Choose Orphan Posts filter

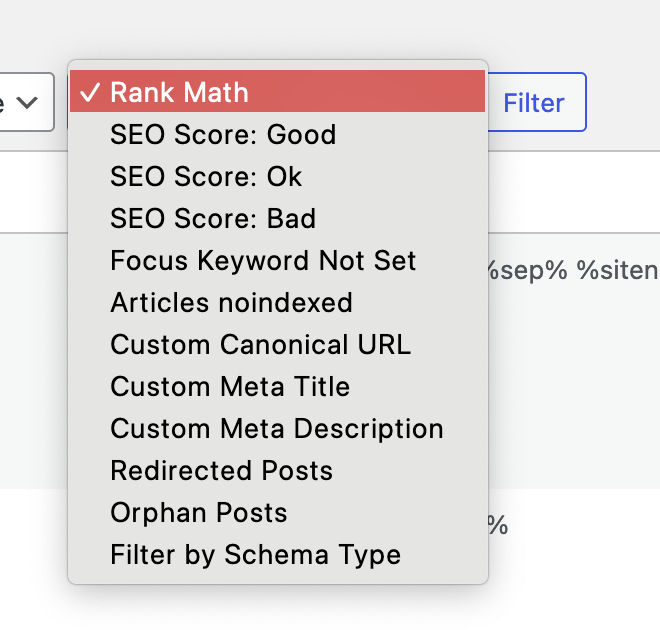point(277,512)
